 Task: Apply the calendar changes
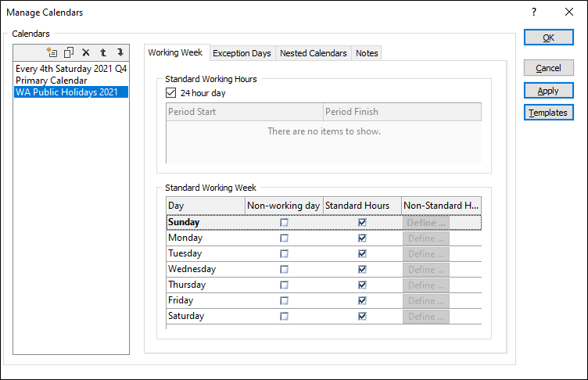pos(548,91)
